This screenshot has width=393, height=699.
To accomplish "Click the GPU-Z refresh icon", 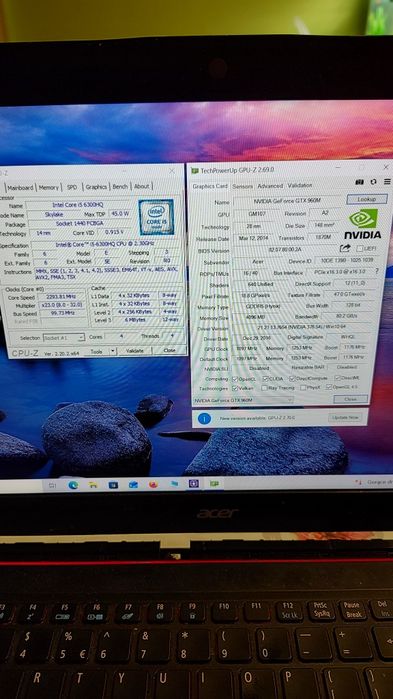I will [373, 182].
